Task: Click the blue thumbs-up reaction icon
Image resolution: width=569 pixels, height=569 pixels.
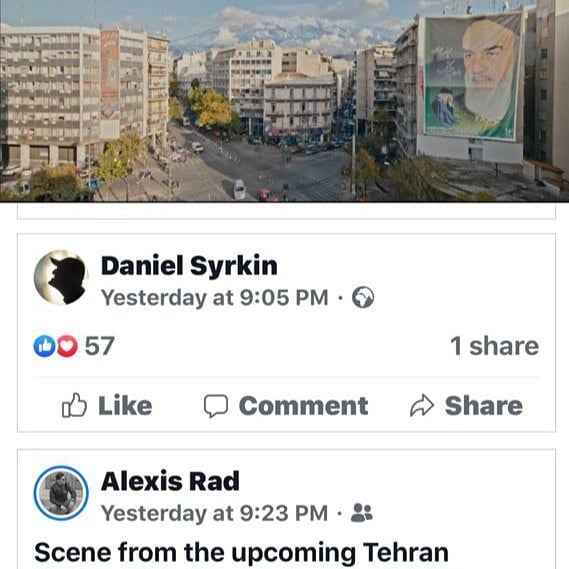Action: coord(44,346)
